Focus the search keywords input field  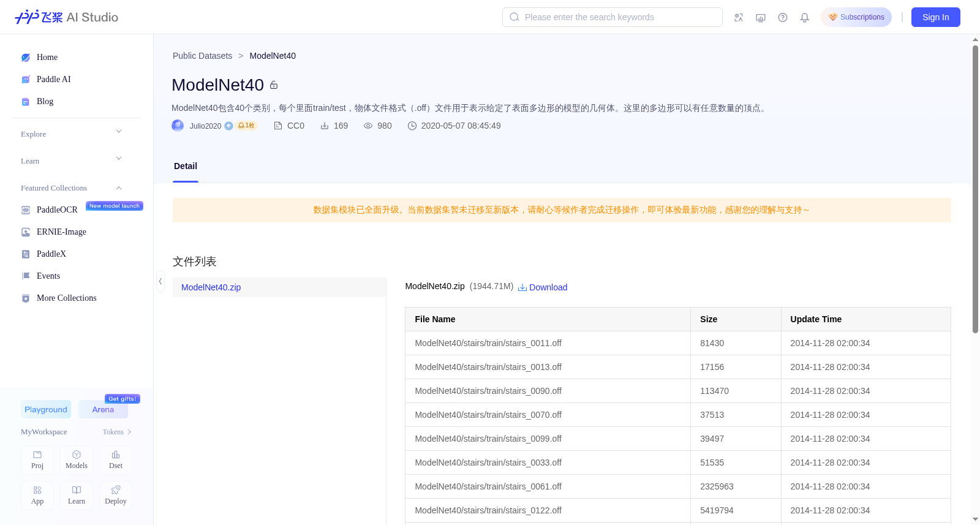pyautogui.click(x=612, y=17)
